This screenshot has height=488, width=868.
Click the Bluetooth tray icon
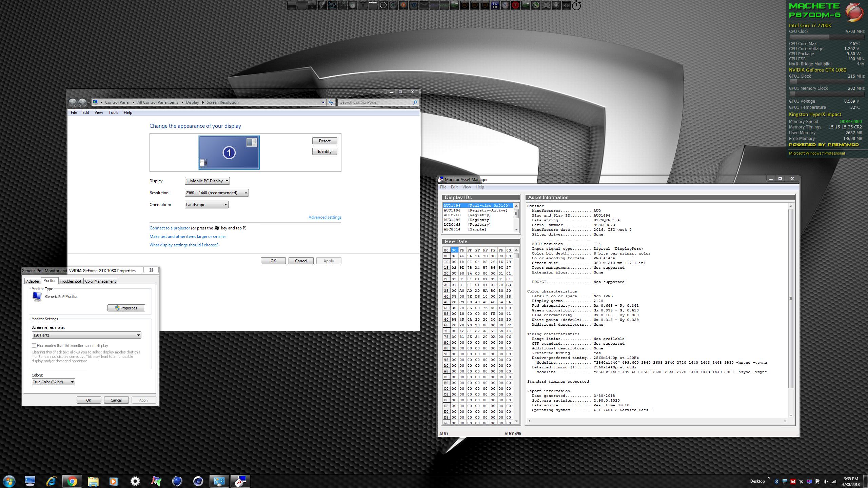click(x=776, y=482)
